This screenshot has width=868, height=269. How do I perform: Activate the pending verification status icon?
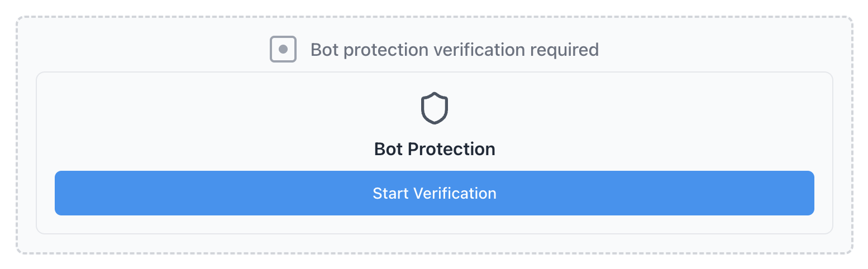click(x=283, y=50)
